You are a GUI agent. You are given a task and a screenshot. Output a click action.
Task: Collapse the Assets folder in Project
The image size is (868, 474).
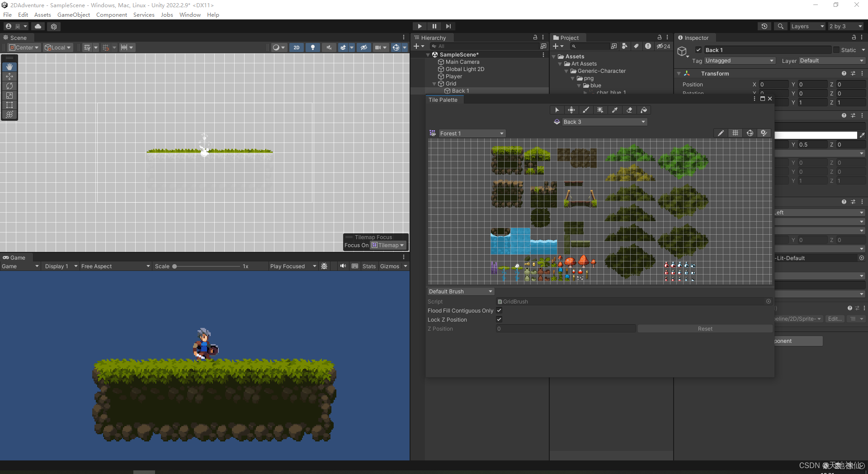coord(554,57)
